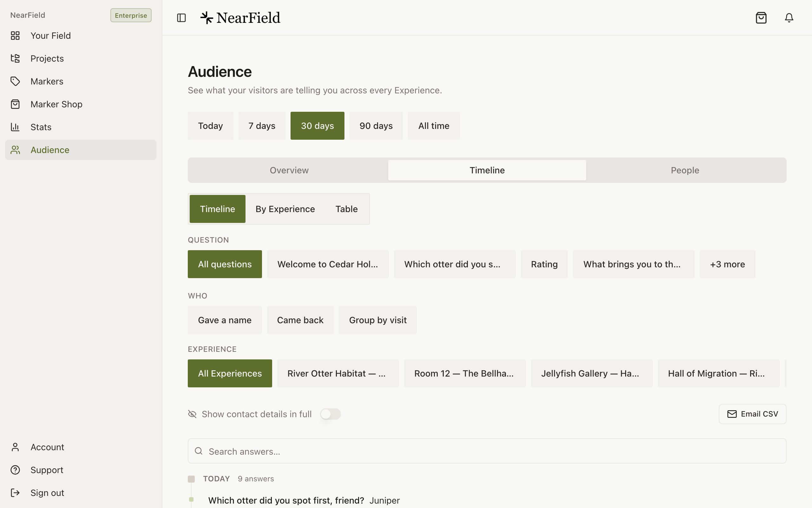The image size is (812, 508).
Task: Filter by Which otter did you s... question
Action: 455,264
